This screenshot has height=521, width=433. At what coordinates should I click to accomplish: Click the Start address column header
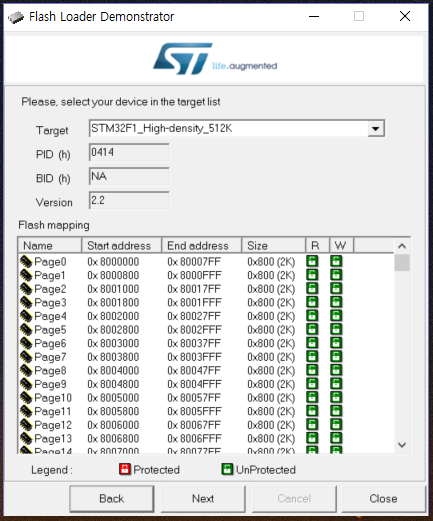click(x=122, y=246)
